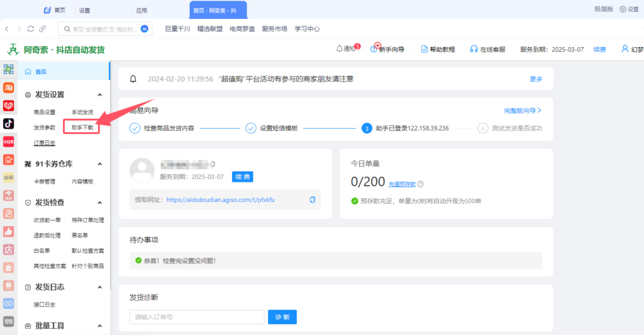Screen dimensions: 644x335
Task: Open 服务市场 in top navigation
Action: coord(275,29)
